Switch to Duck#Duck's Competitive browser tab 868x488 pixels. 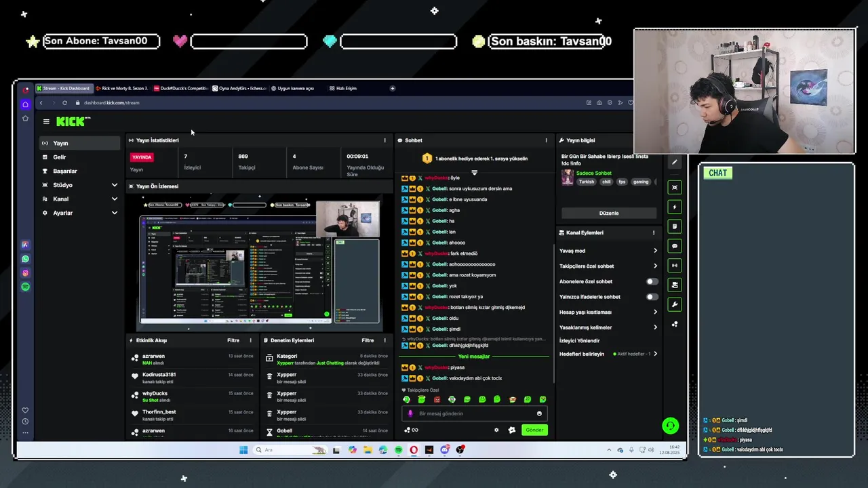pyautogui.click(x=180, y=88)
